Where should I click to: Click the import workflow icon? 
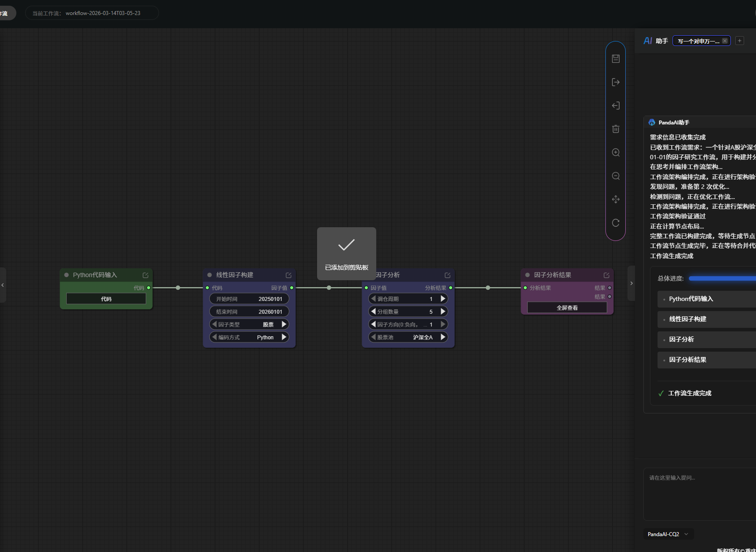[x=616, y=105]
